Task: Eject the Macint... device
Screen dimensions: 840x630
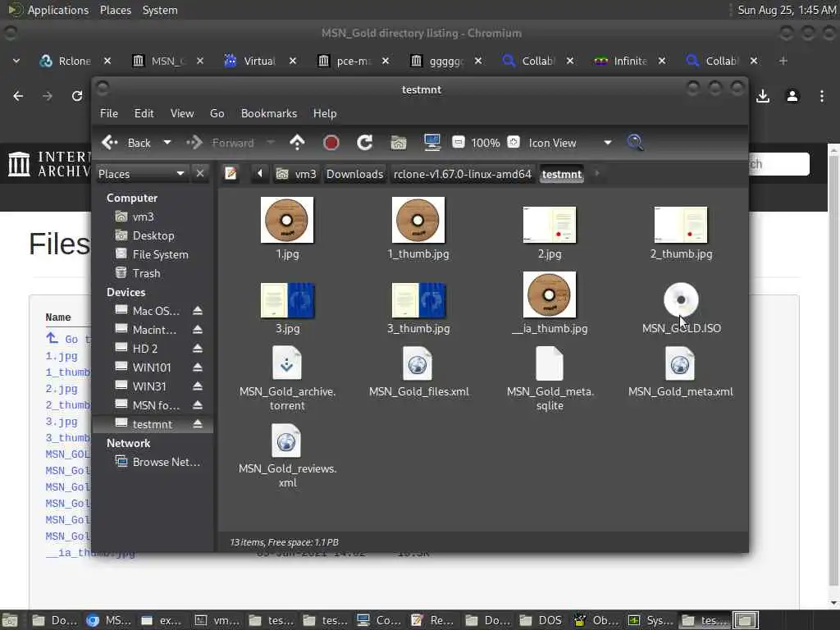Action: pyautogui.click(x=198, y=330)
